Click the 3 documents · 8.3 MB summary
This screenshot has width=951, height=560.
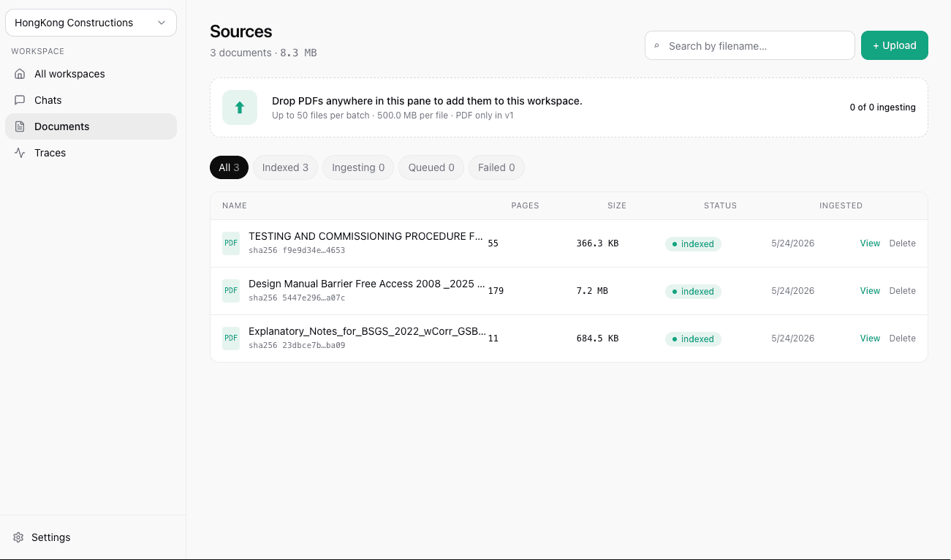263,53
